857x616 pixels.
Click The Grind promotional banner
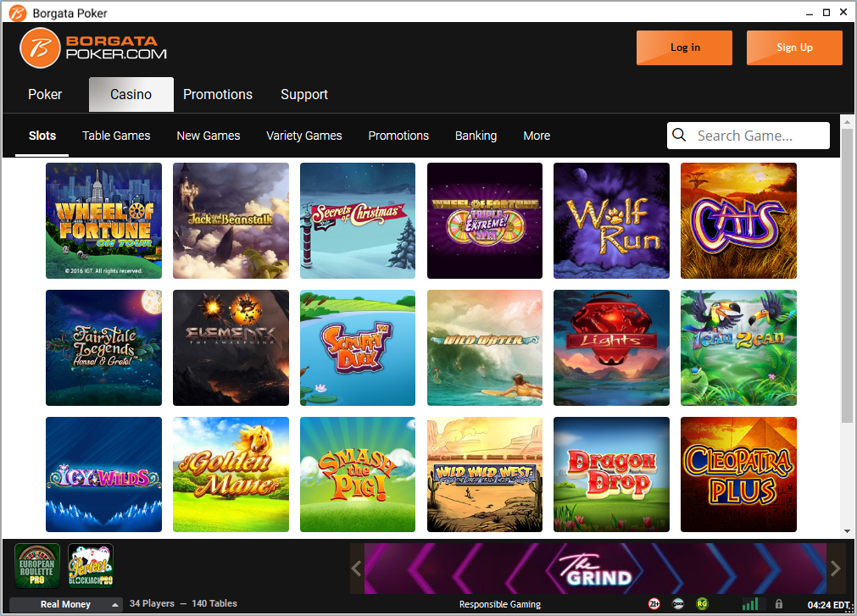coord(596,569)
